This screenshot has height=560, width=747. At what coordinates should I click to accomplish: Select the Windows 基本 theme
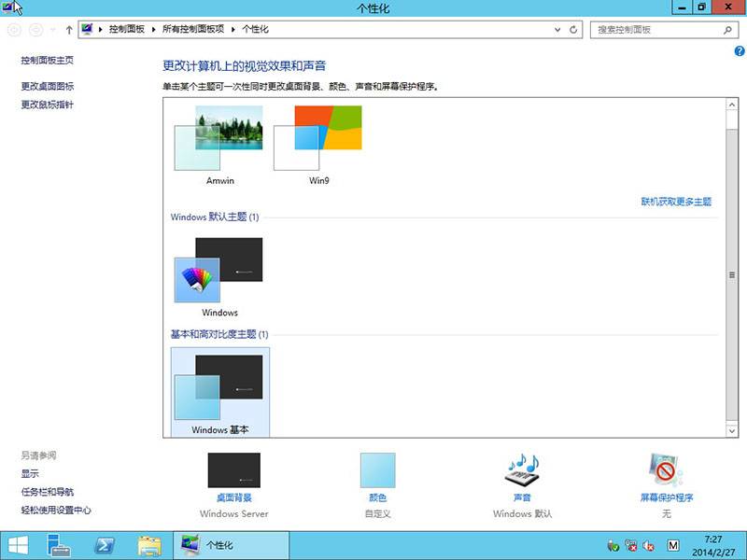click(219, 391)
